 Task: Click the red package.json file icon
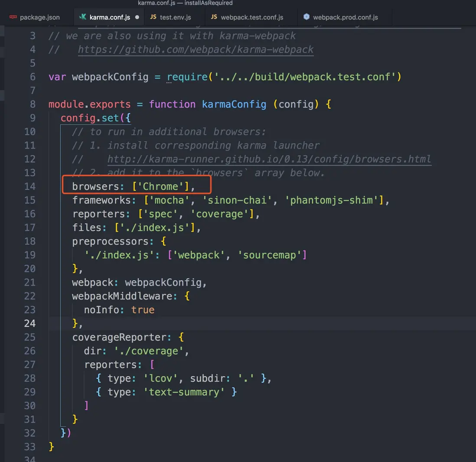tap(12, 17)
